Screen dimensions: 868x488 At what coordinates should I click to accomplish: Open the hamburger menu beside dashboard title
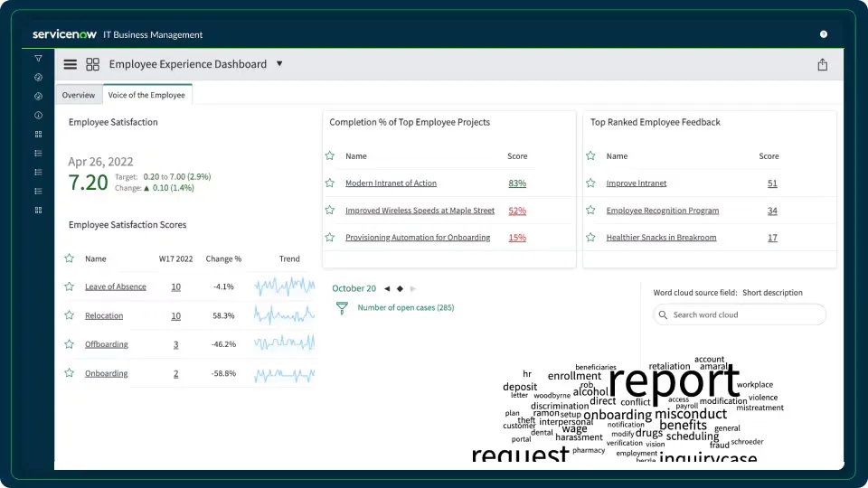tap(70, 64)
